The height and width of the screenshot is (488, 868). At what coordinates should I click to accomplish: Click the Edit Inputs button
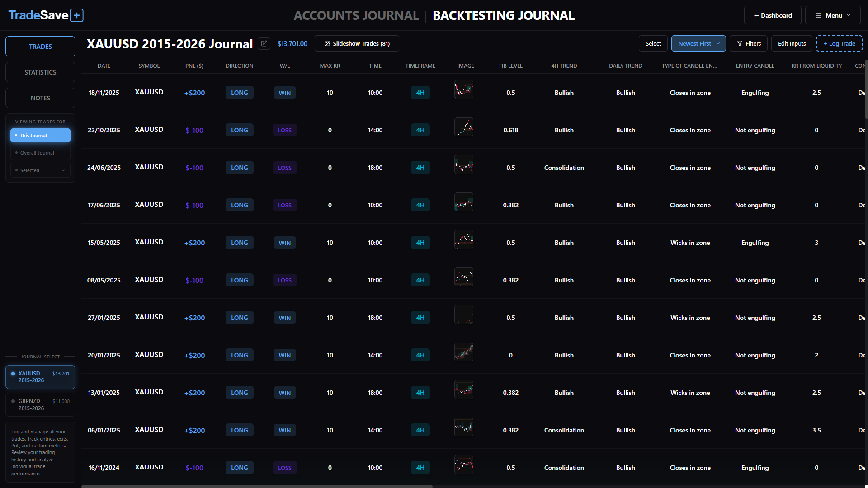[x=792, y=44]
